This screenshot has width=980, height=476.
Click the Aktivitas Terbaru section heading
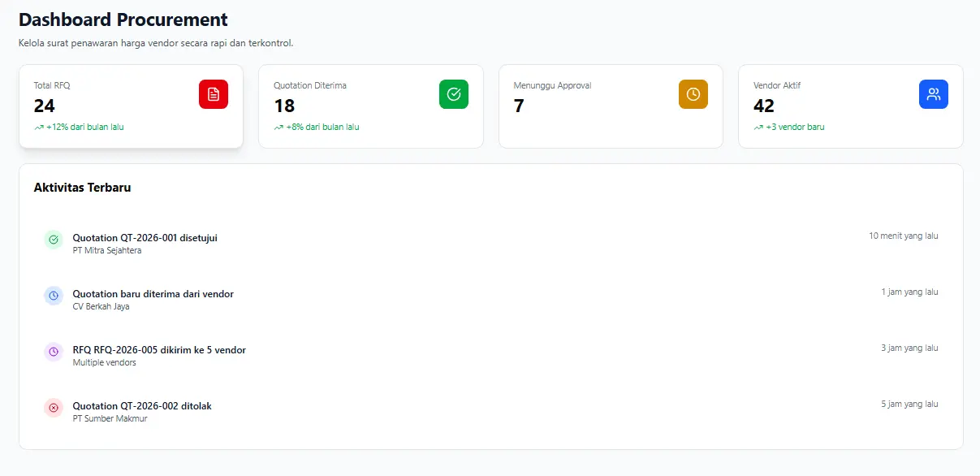pos(84,187)
